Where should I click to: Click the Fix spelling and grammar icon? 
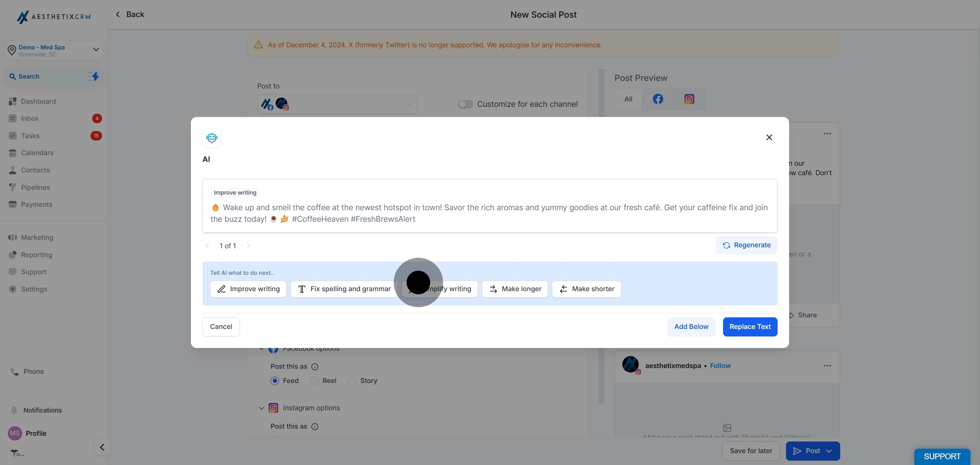(x=302, y=289)
